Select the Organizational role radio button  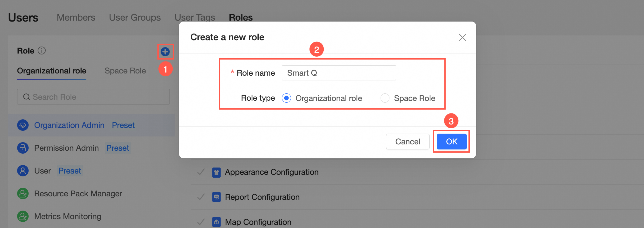(x=286, y=98)
